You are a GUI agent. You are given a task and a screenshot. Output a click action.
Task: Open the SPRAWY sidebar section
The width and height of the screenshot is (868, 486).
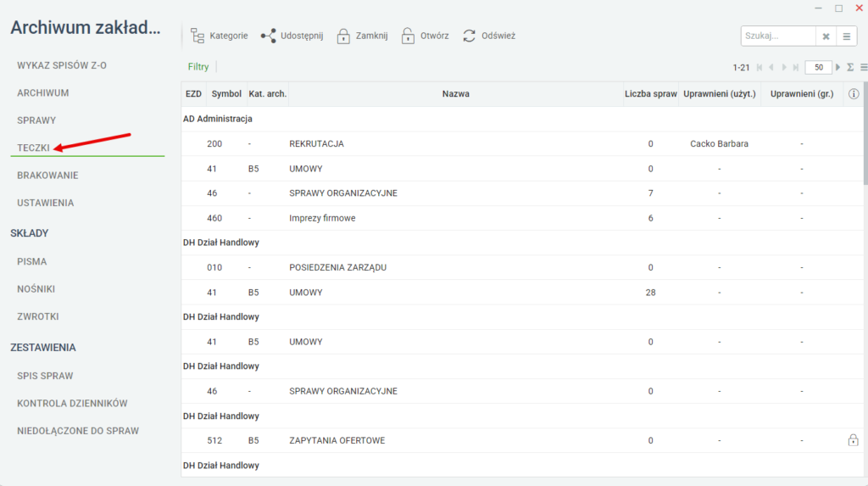click(x=36, y=120)
